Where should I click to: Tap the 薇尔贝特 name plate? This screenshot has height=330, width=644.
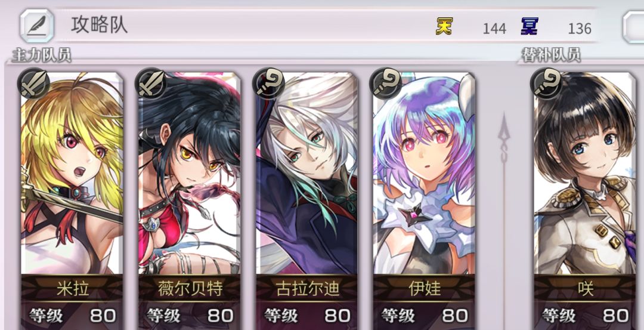[x=190, y=288]
